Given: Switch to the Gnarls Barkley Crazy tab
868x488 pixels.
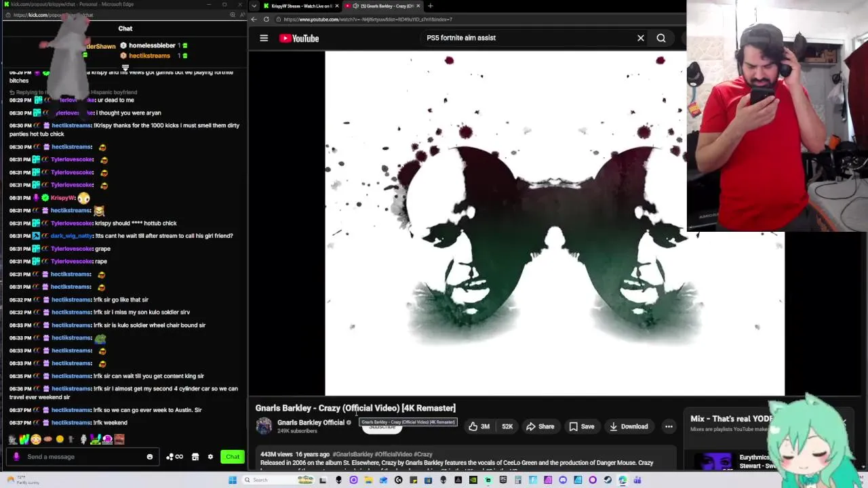Looking at the screenshot, I should pyautogui.click(x=382, y=6).
